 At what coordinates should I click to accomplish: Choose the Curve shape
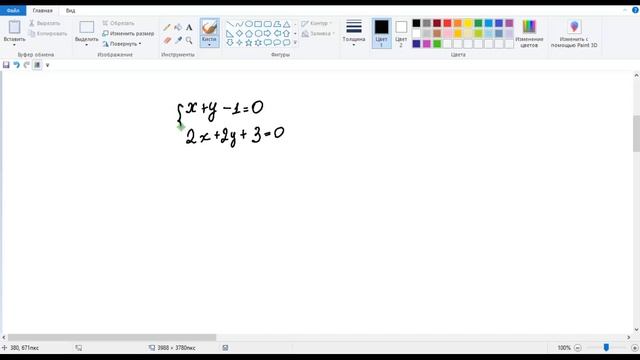tap(239, 24)
